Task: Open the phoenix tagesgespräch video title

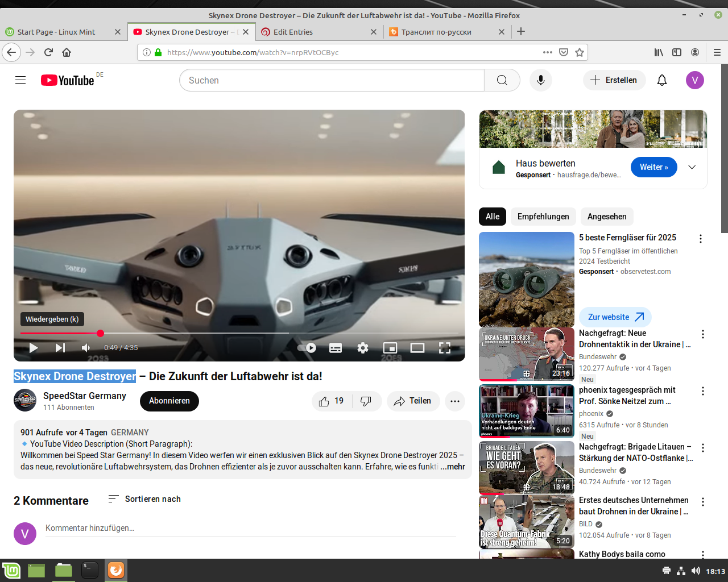Action: pos(627,396)
